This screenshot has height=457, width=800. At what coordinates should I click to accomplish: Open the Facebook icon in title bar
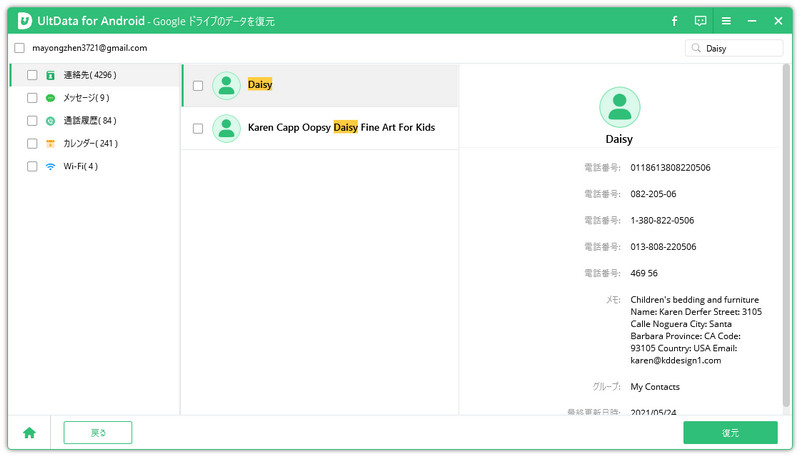674,20
